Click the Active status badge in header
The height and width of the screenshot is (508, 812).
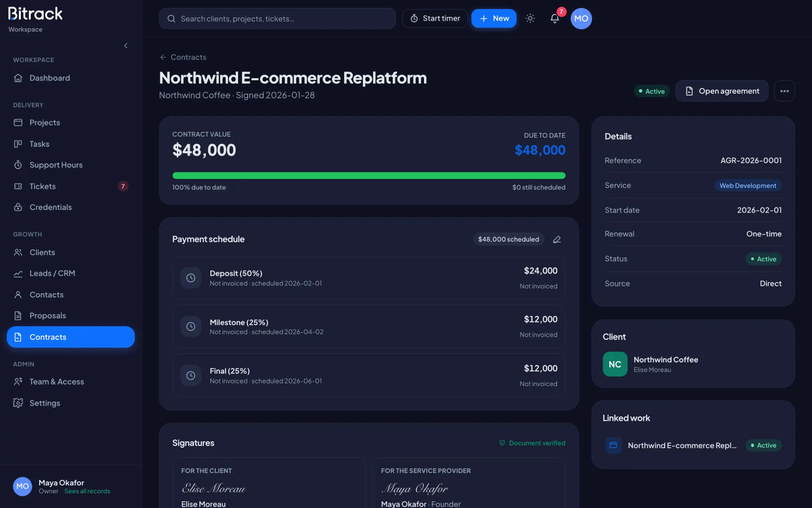click(x=652, y=91)
